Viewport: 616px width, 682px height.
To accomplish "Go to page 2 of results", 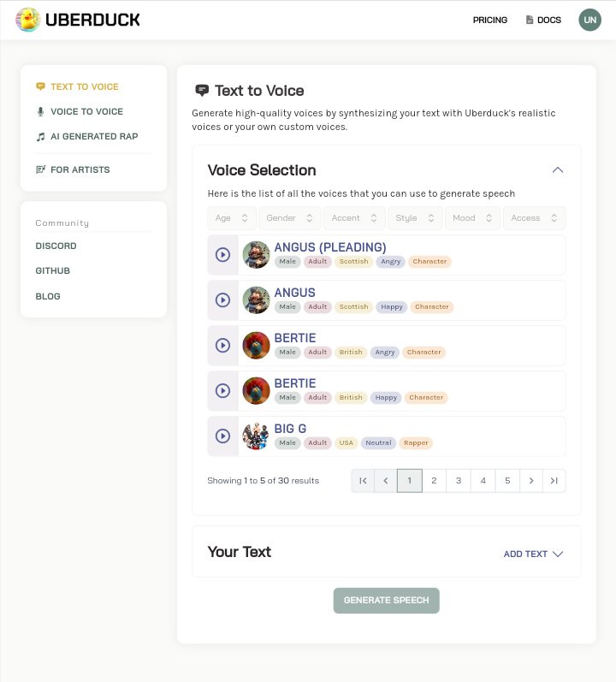I will (434, 481).
